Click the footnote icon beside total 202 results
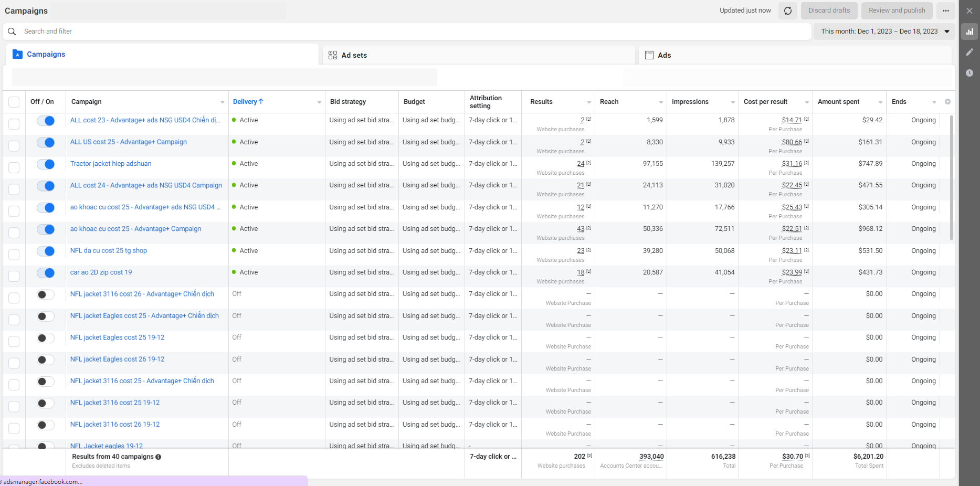Viewport: 980px width, 486px height. 589,456
